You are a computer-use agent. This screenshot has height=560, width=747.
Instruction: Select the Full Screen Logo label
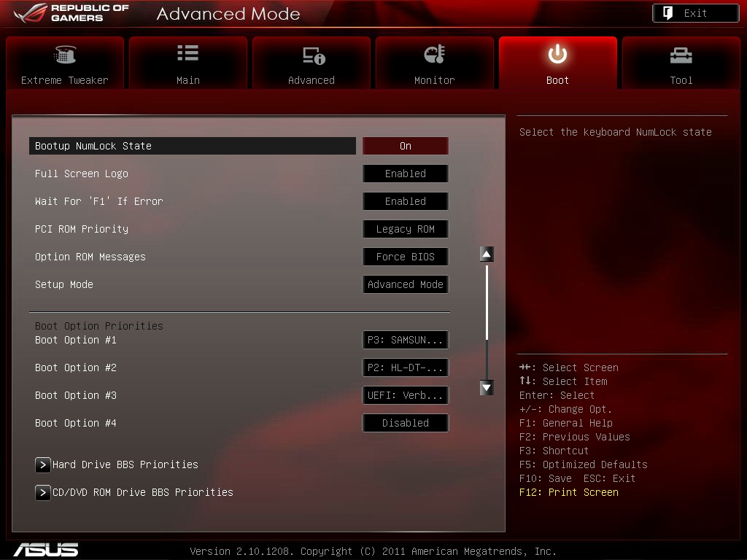(82, 174)
